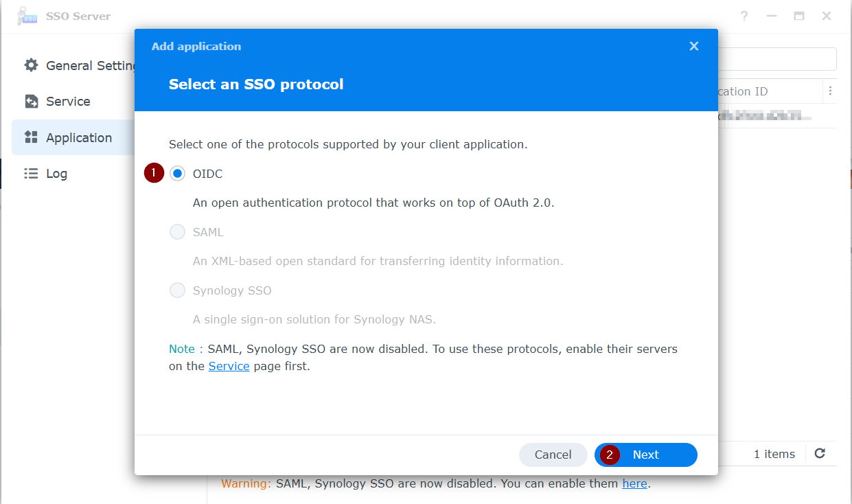Screen dimensions: 852x504
Task: Click the Synology SSO description text
Action: click(314, 319)
